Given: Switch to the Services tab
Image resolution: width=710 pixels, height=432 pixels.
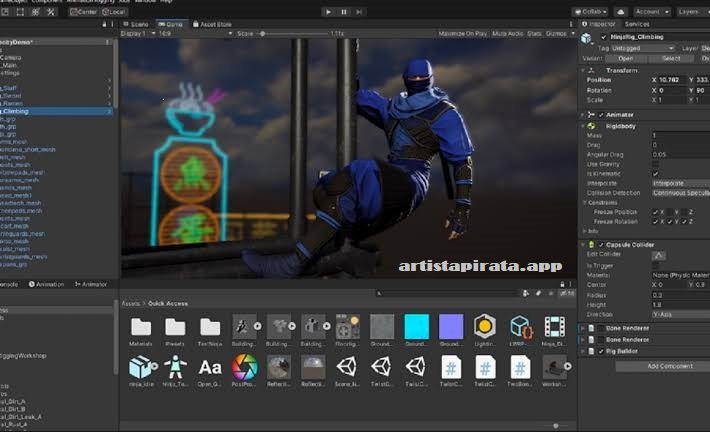Looking at the screenshot, I should click(637, 24).
